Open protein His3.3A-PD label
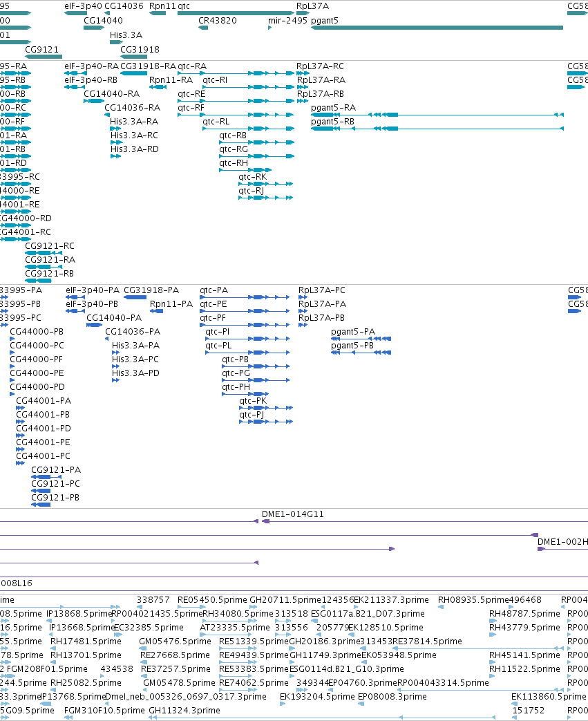Image resolution: width=588 pixels, height=721 pixels. [x=135, y=373]
